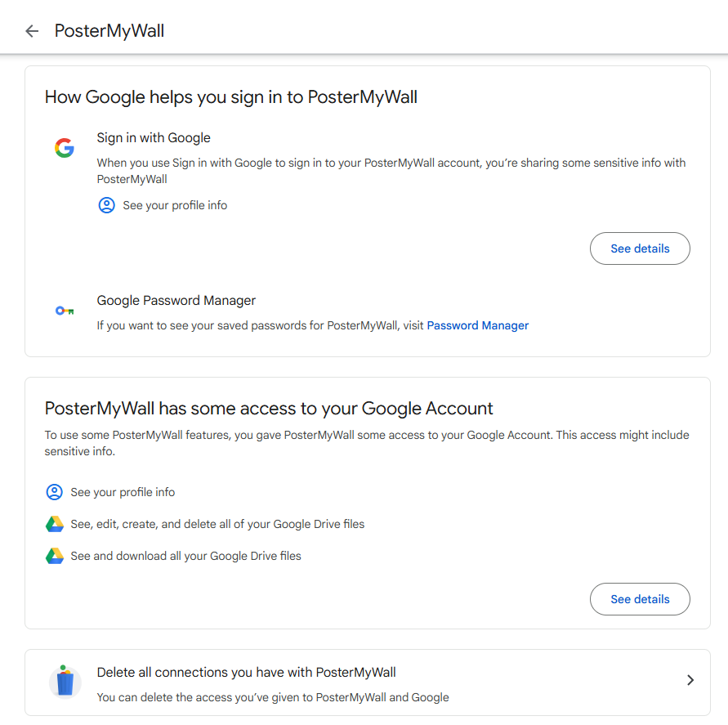Open the Password Manager link

coord(477,325)
